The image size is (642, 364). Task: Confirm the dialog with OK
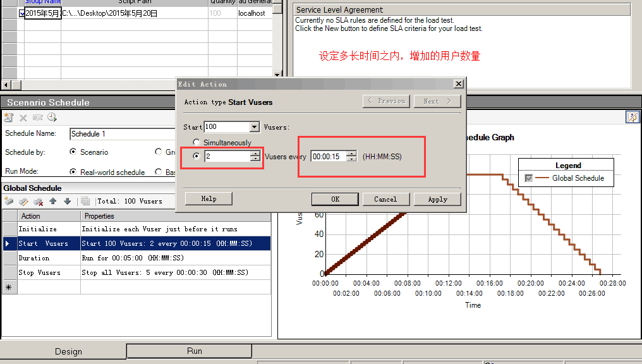click(335, 199)
